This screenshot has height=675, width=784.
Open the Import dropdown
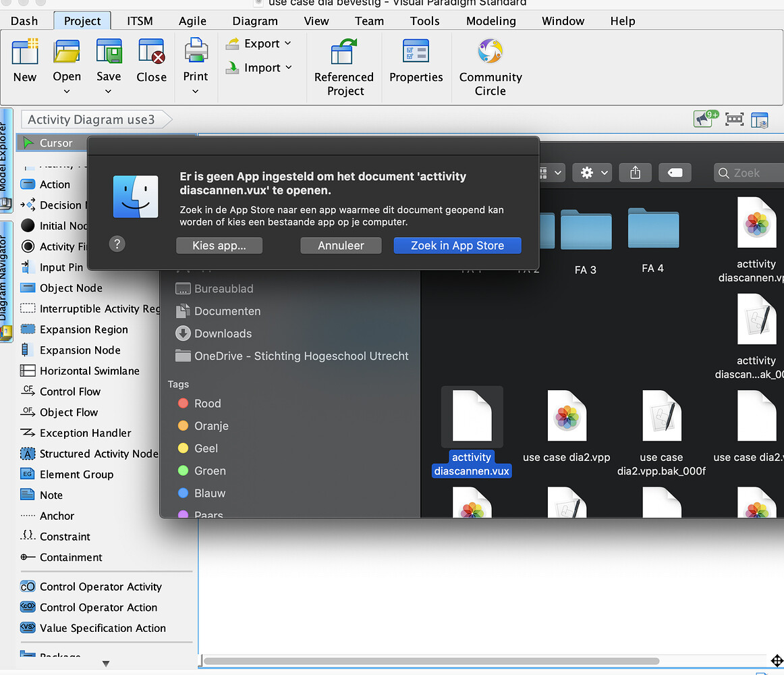(x=258, y=67)
